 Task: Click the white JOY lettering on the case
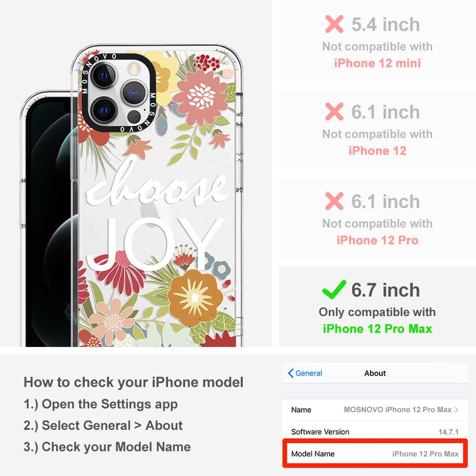[156, 244]
